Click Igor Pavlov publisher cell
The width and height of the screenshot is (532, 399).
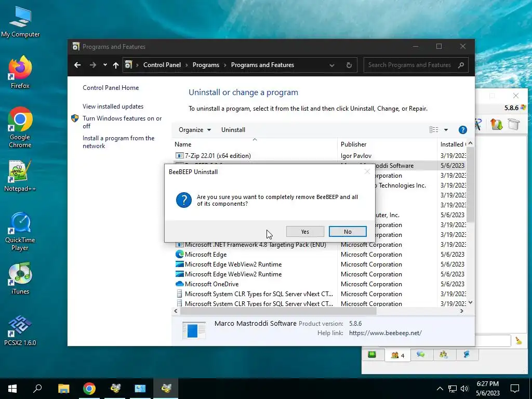[x=356, y=156]
